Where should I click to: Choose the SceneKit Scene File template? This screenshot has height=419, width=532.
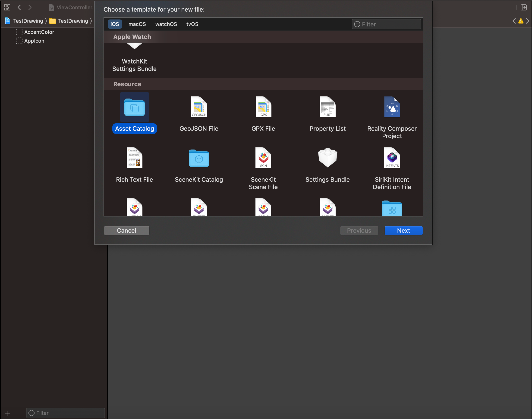coord(263,158)
